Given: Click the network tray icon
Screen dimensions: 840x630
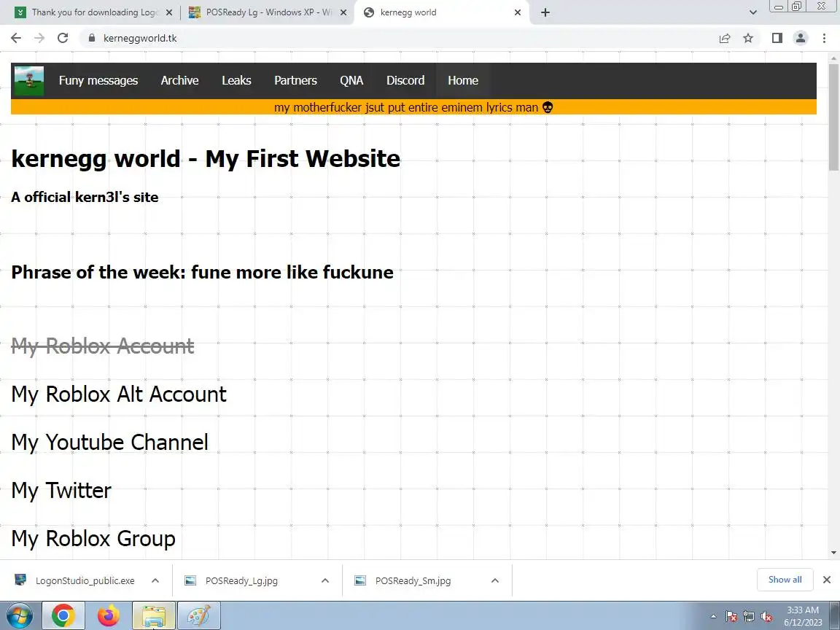Looking at the screenshot, I should coord(749,617).
